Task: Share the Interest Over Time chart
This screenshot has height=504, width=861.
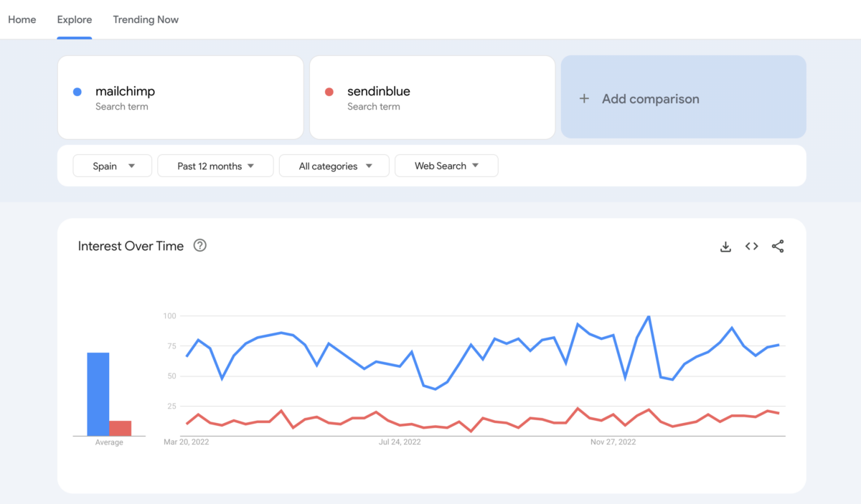Action: point(778,246)
